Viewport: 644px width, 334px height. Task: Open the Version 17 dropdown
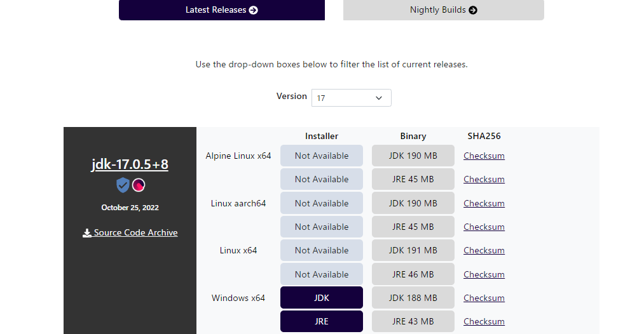[x=351, y=98]
